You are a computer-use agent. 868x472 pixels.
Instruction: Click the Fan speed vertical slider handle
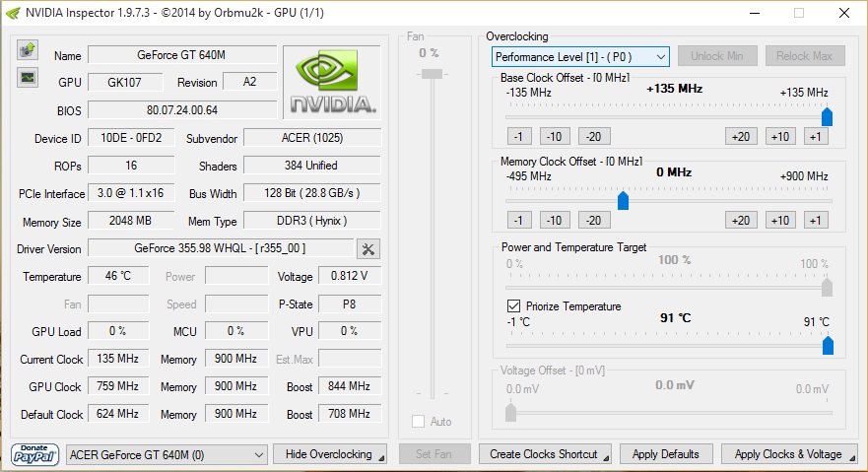coord(432,74)
